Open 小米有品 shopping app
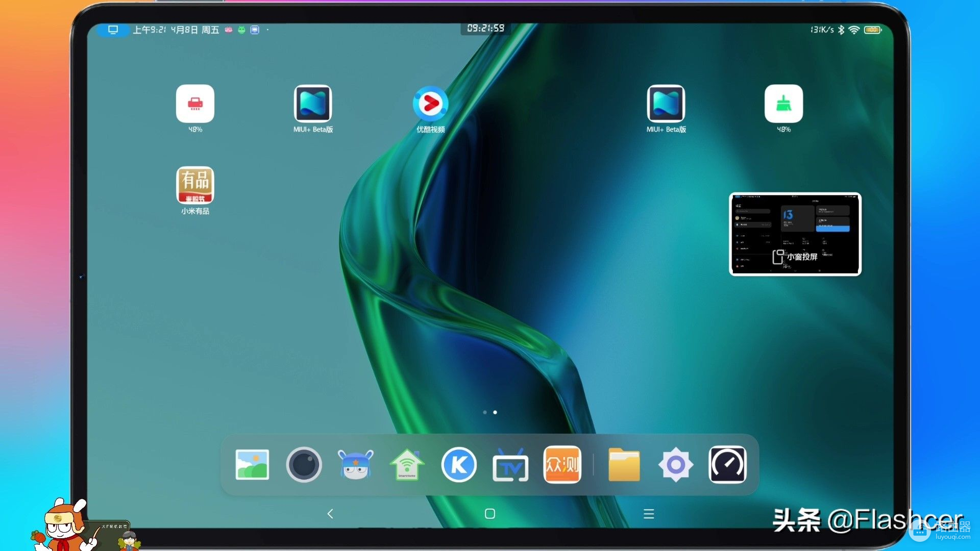This screenshot has width=980, height=551. (x=195, y=185)
